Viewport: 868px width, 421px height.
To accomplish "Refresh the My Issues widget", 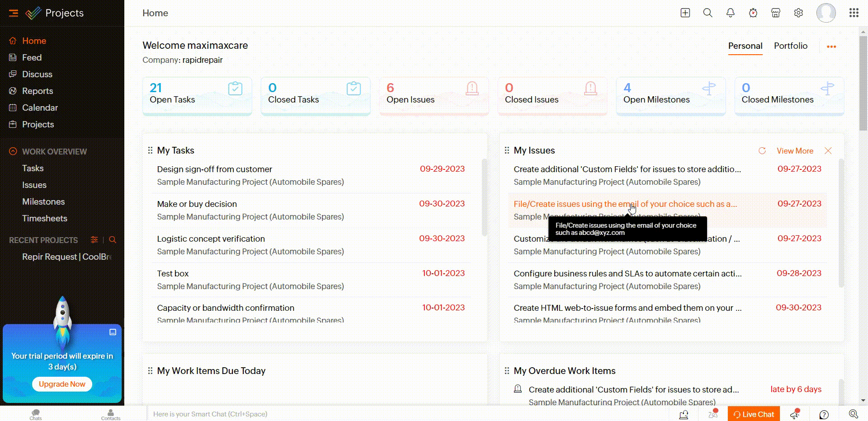I will (x=762, y=151).
